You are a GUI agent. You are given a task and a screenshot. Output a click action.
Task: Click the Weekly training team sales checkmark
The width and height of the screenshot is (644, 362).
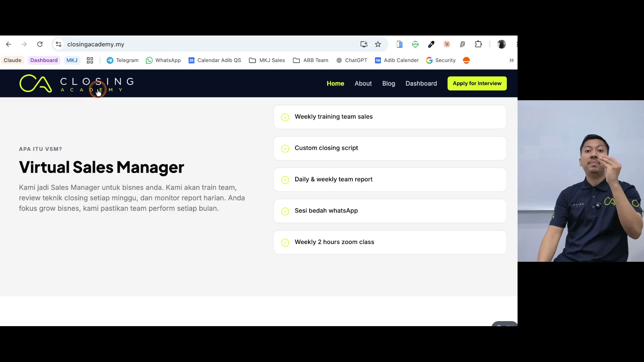point(285,117)
